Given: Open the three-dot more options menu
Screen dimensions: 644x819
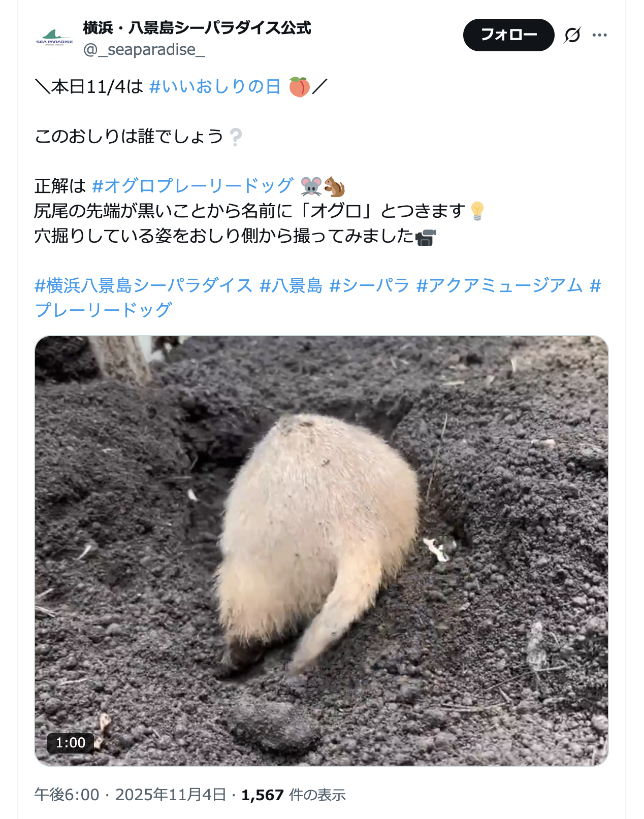Looking at the screenshot, I should [600, 35].
